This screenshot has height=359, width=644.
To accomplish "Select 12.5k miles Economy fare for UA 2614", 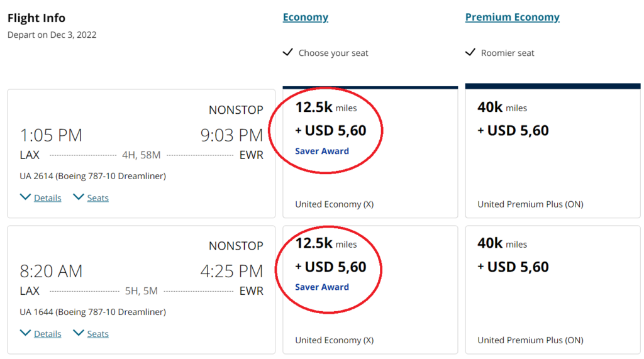I will coord(370,152).
